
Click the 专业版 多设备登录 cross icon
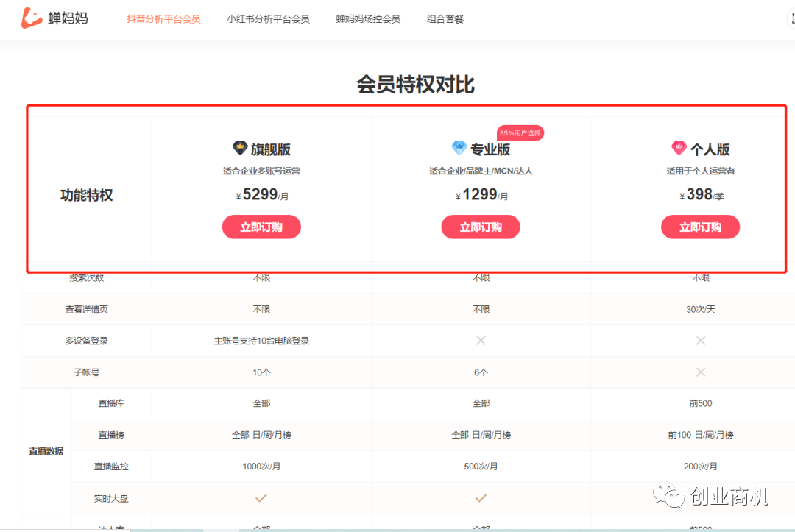tap(481, 341)
